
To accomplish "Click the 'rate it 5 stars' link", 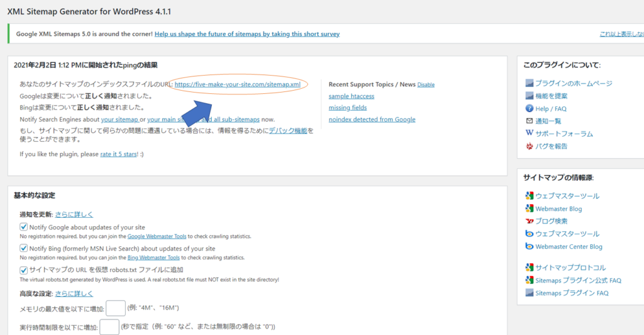I will 118,154.
